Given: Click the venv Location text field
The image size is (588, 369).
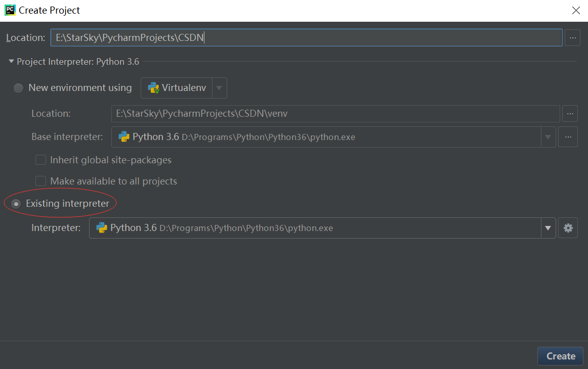Looking at the screenshot, I should (x=335, y=114).
